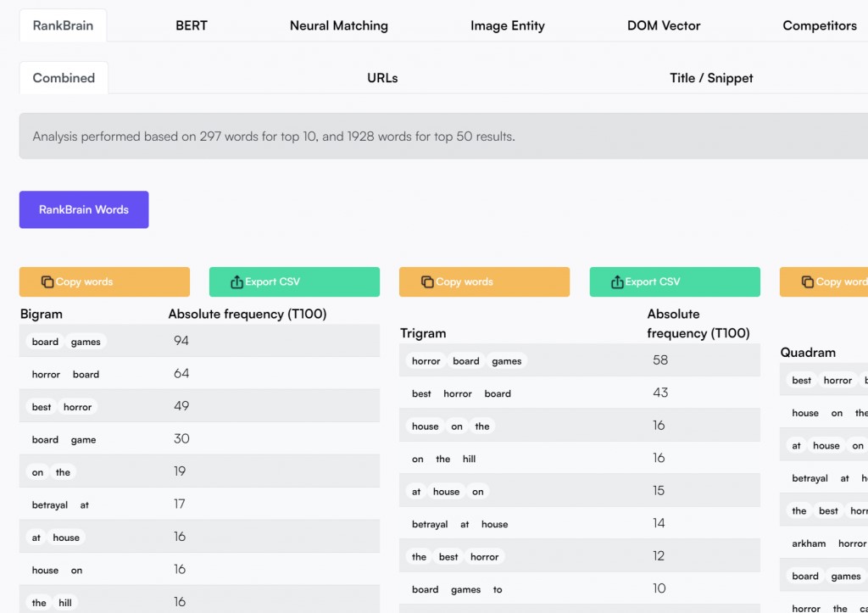
Task: Switch to the URLs sub-tab
Action: [382, 78]
